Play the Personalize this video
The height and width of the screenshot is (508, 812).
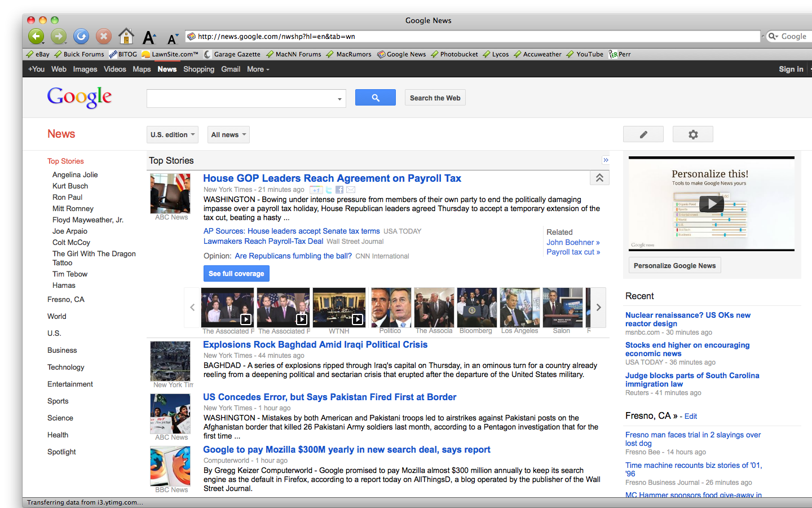pyautogui.click(x=712, y=203)
